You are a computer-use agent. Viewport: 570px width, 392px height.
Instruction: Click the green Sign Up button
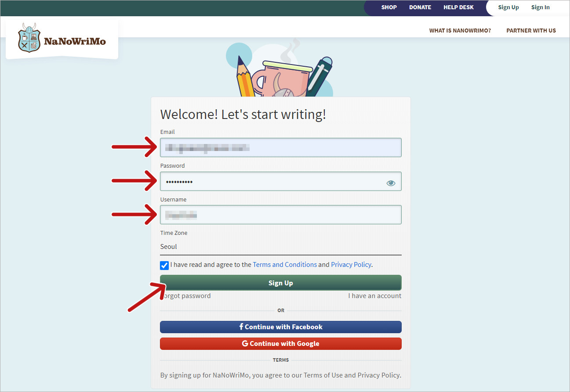[280, 283]
